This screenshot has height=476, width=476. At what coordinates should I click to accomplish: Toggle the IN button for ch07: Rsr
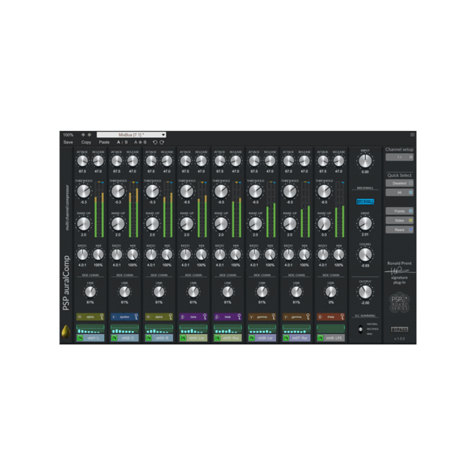(x=286, y=338)
